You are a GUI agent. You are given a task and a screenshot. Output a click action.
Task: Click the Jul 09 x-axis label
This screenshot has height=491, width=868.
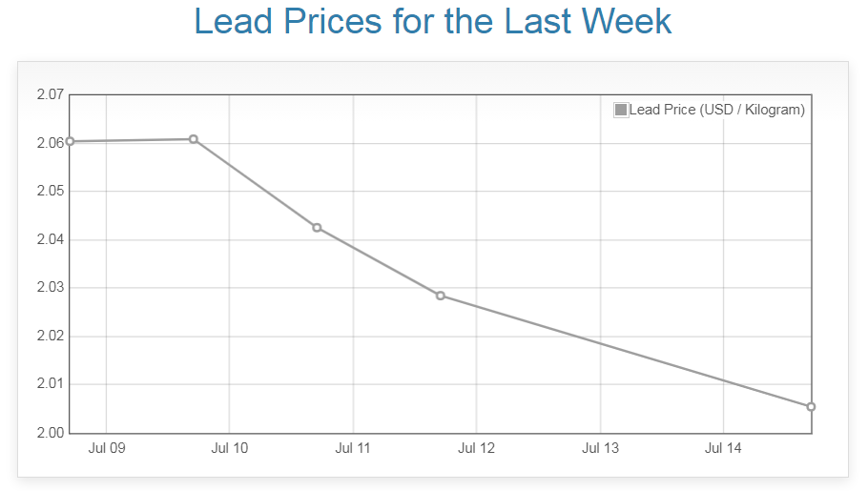[x=106, y=448]
